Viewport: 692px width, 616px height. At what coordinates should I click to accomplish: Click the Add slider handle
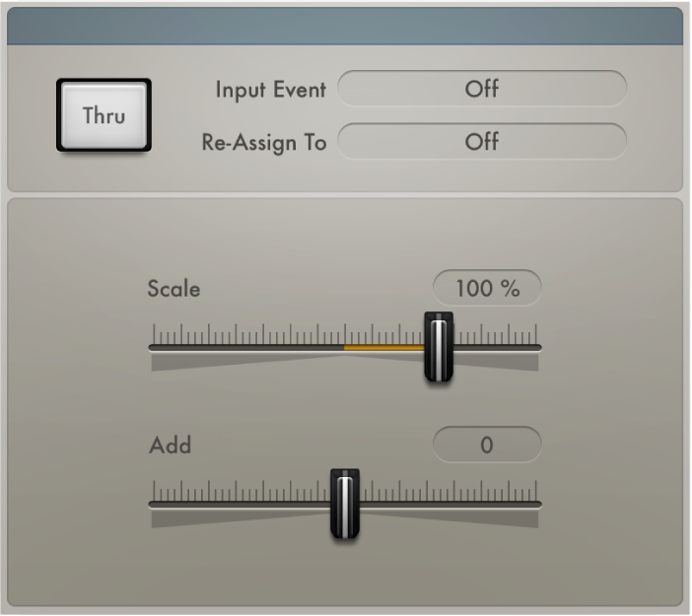click(x=345, y=504)
